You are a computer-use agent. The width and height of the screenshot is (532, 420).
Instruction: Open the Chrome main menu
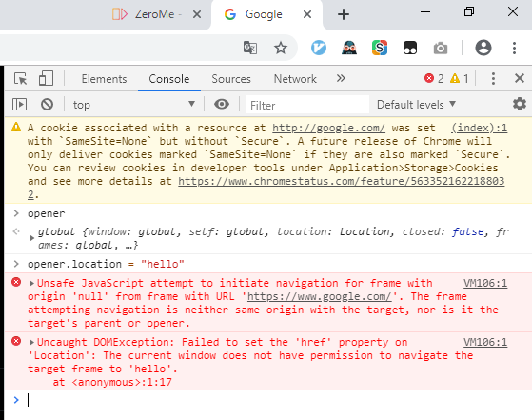click(x=514, y=48)
